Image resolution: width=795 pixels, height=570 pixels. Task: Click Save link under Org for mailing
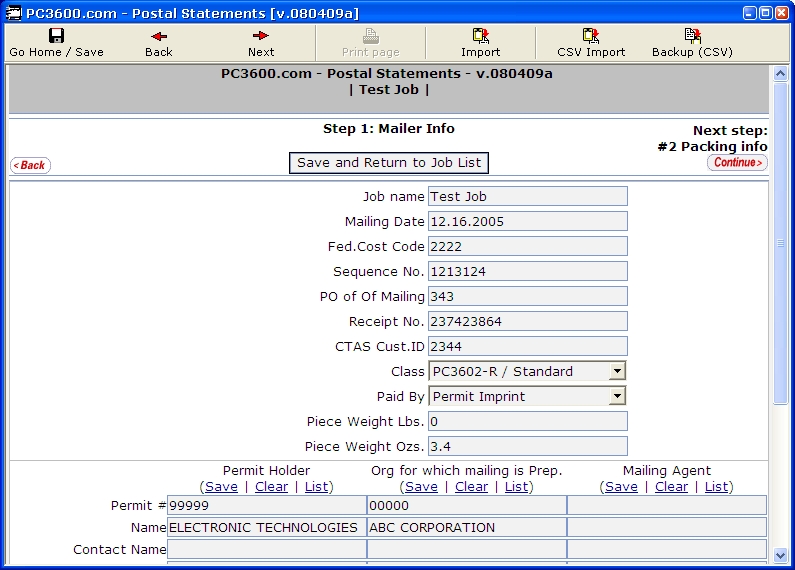point(421,487)
